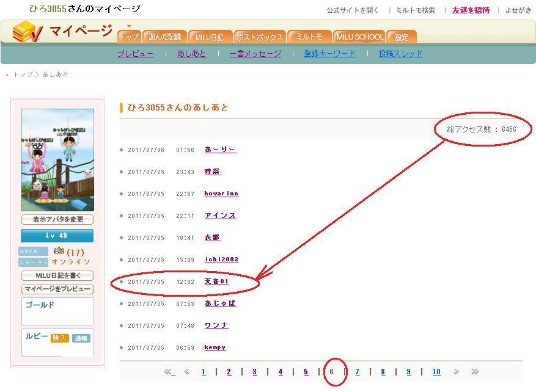The image size is (536, 392).
Task: Open the 一言メッセージ link
Action: pos(255,54)
